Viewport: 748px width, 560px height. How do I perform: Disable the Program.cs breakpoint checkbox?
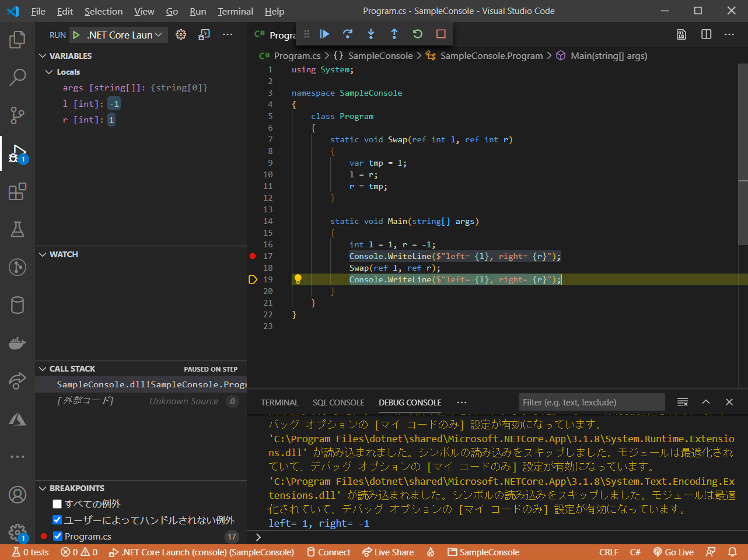point(57,536)
